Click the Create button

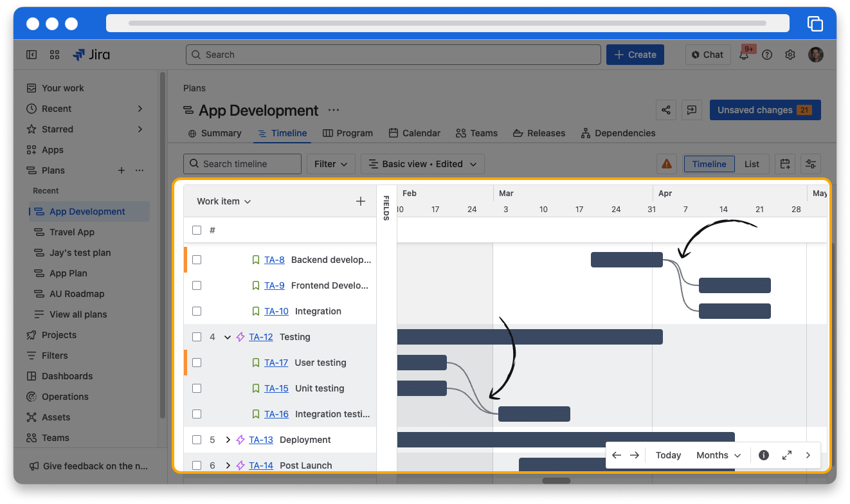(x=635, y=55)
